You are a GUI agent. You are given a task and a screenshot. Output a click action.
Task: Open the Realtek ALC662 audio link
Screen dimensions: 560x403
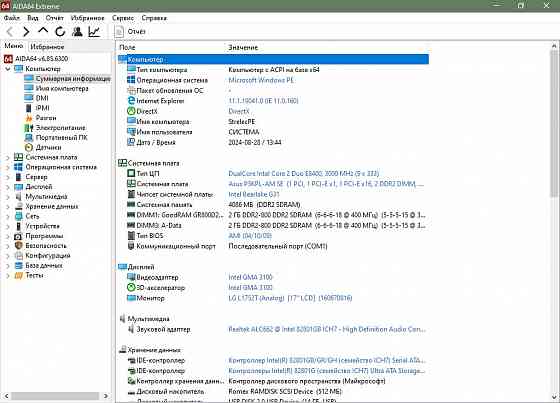(327, 329)
